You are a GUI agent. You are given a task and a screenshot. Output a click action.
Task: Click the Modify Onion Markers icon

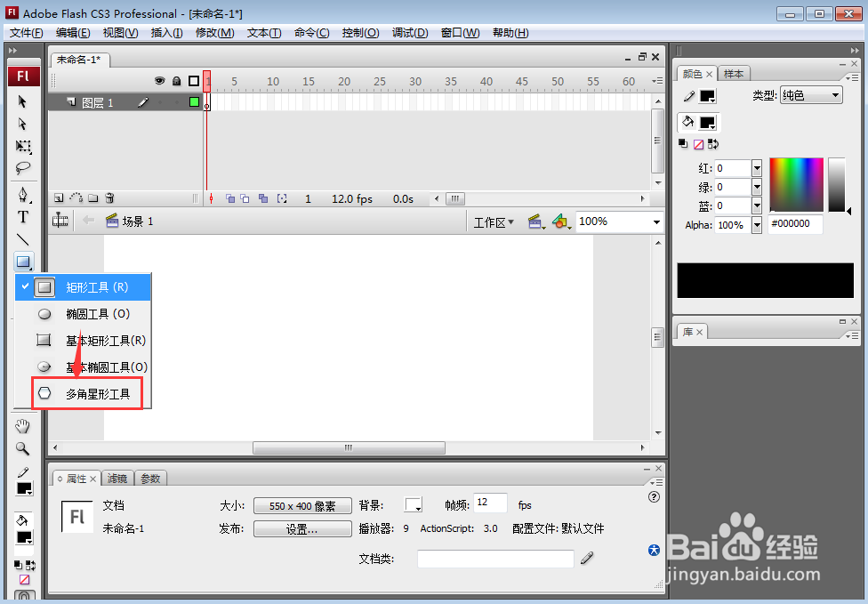tap(282, 198)
